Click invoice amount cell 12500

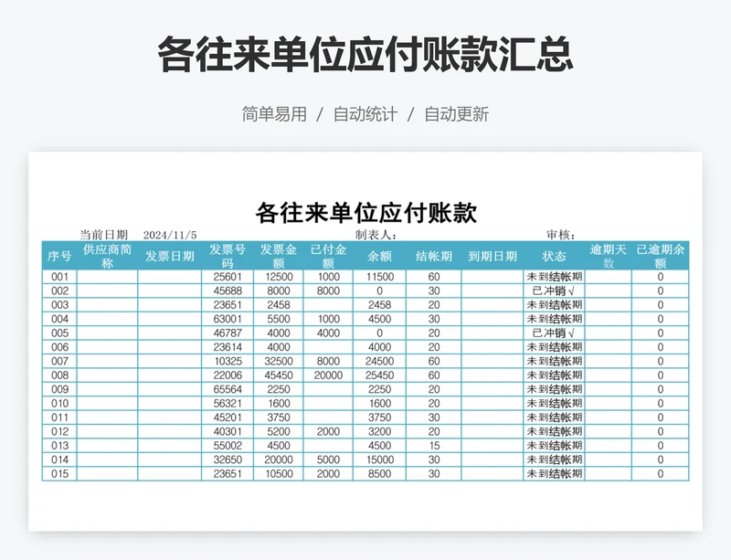tap(279, 277)
